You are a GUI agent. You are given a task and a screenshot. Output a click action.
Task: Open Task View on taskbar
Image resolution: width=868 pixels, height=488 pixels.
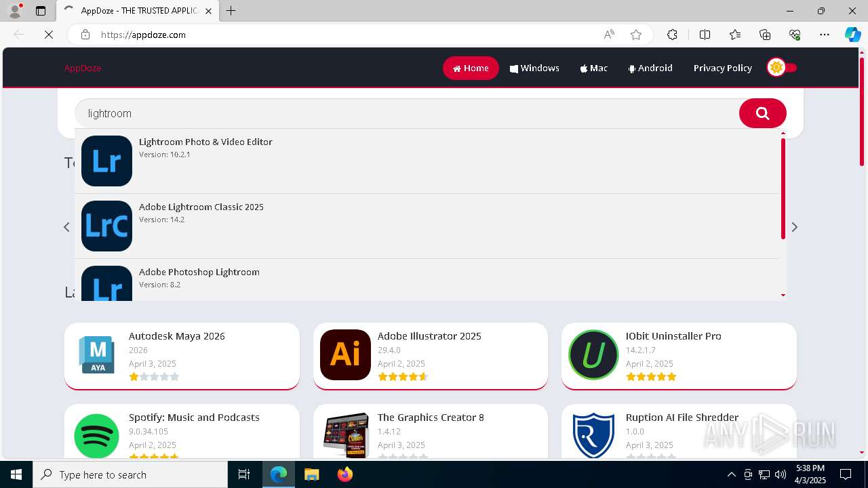point(244,474)
